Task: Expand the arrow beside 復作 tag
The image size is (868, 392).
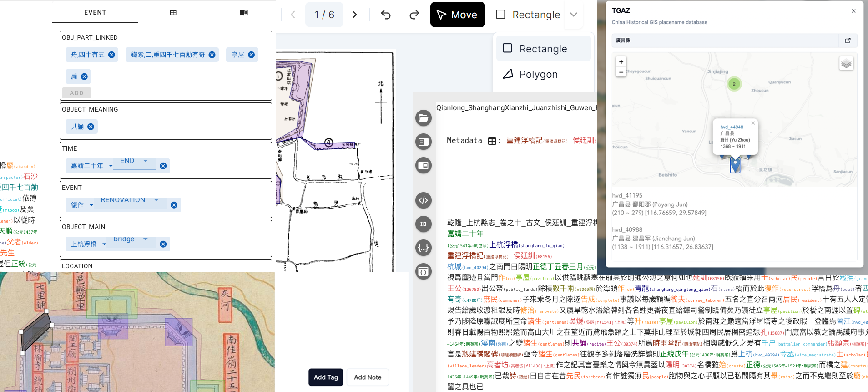Action: point(91,205)
